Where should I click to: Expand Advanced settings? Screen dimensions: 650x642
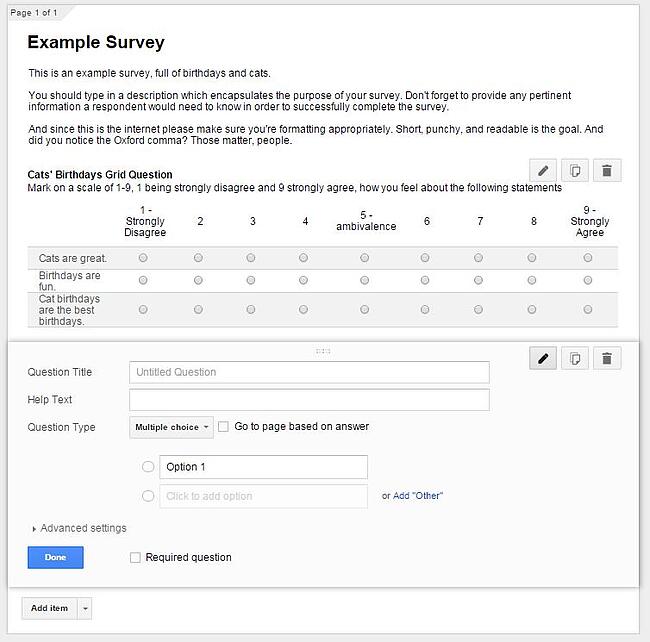[x=80, y=528]
